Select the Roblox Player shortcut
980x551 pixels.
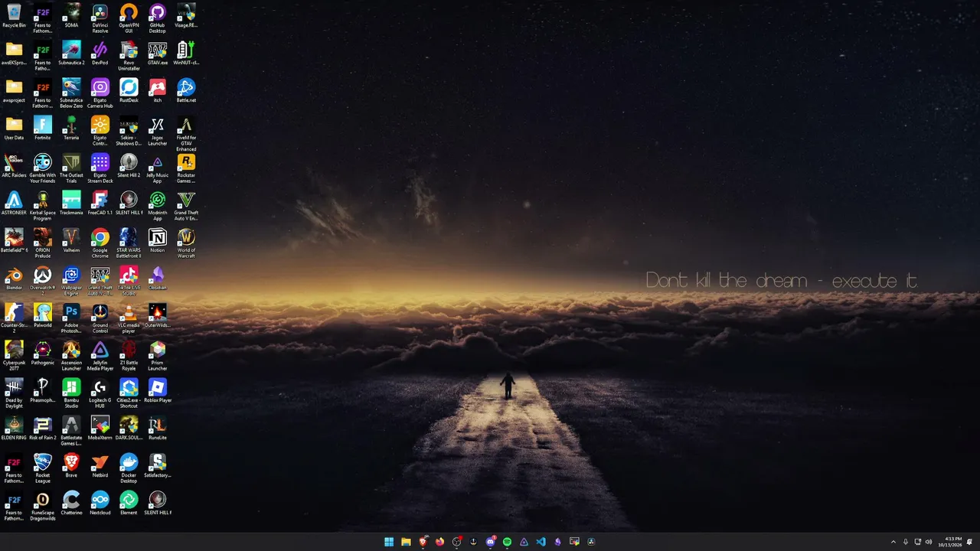tap(158, 391)
